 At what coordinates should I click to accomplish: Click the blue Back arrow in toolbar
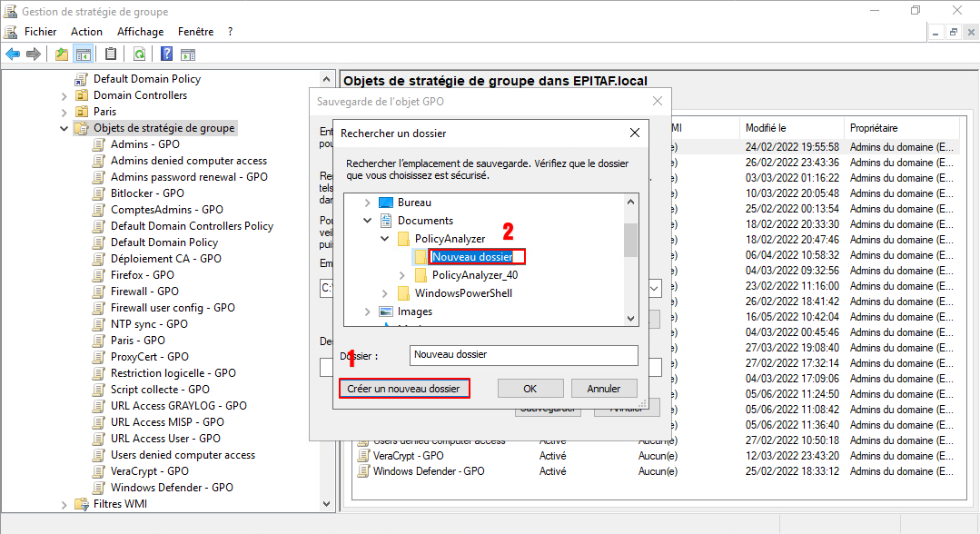pyautogui.click(x=13, y=54)
